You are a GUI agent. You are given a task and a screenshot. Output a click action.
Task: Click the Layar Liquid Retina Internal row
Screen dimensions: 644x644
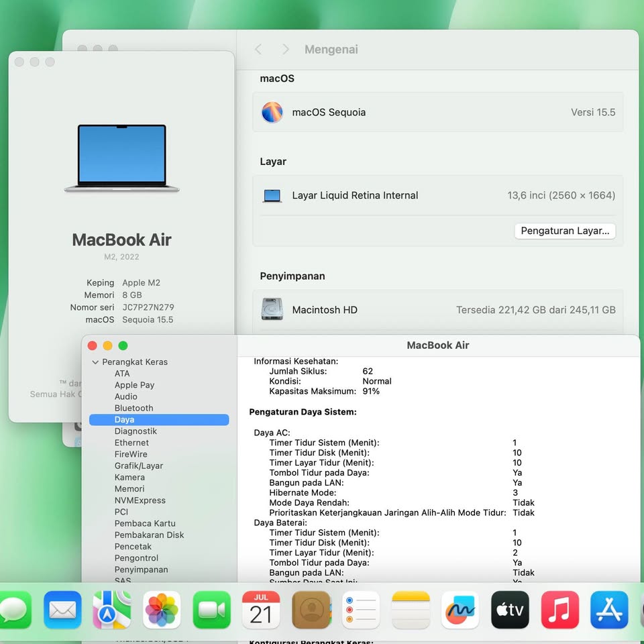[438, 195]
